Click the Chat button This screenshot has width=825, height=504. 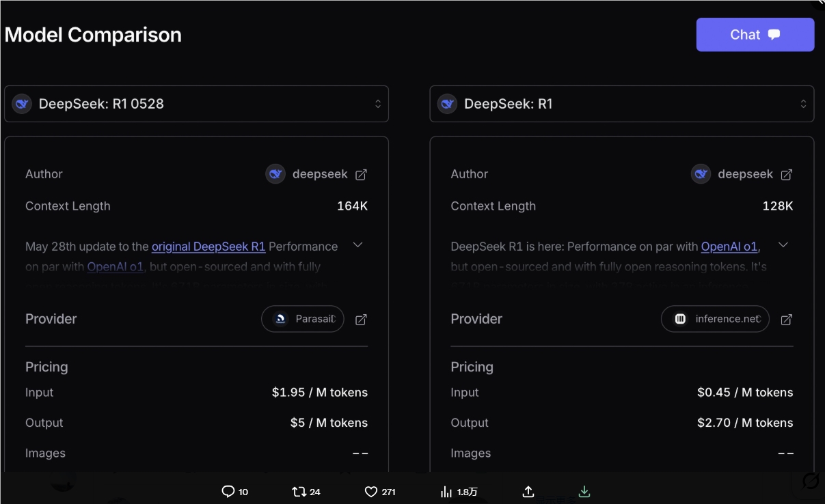coord(755,35)
